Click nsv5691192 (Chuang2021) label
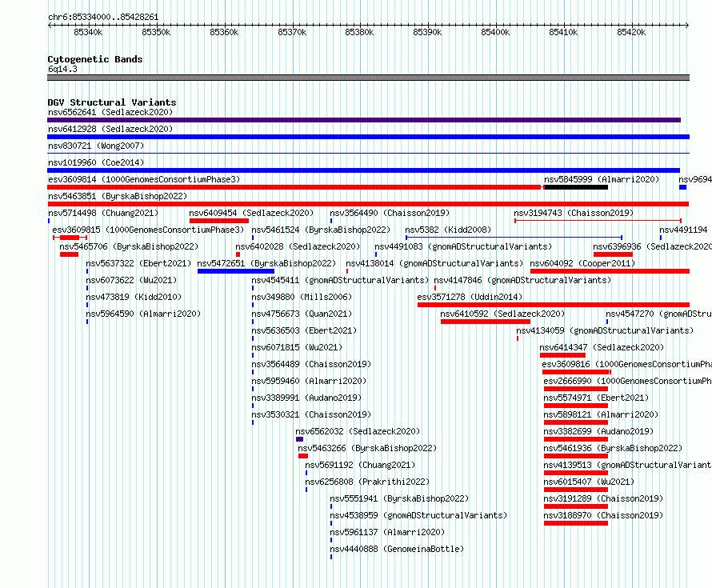712x588 pixels. tap(360, 465)
